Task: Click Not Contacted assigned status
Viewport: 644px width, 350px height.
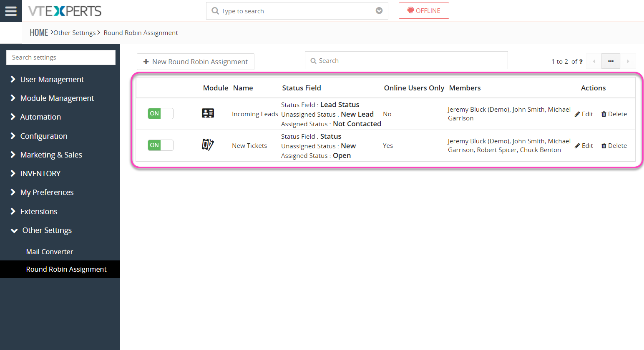Action: pyautogui.click(x=357, y=124)
